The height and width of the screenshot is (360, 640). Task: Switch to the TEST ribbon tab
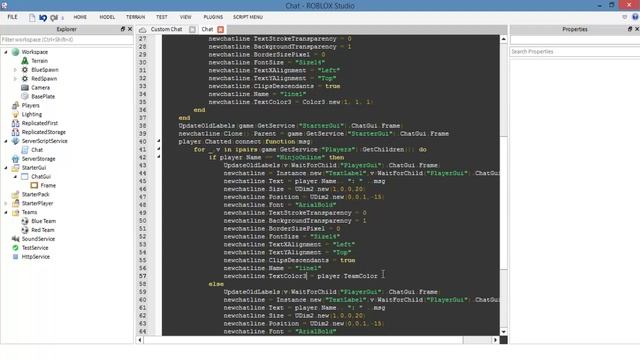point(162,17)
